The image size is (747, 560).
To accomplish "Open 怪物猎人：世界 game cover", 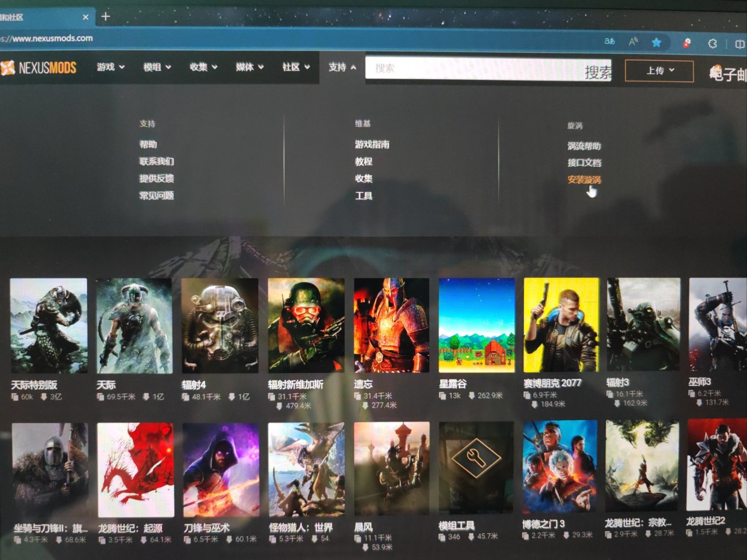I will coord(306,469).
